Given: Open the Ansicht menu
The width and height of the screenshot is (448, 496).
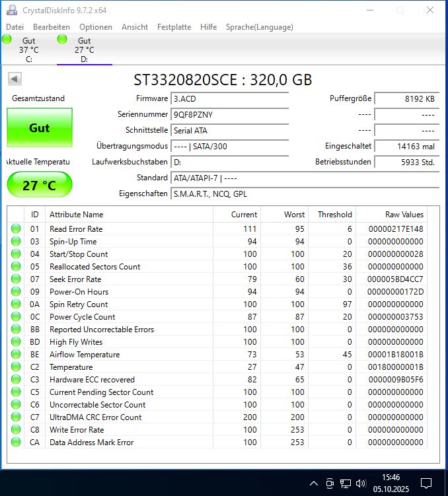Looking at the screenshot, I should 134,27.
